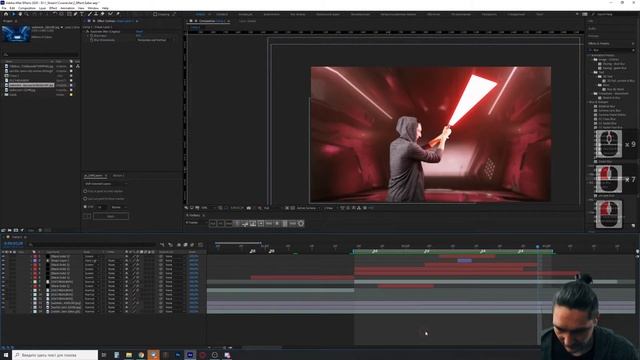The height and width of the screenshot is (360, 640).
Task: Click the Windows Start button
Action: click(x=6, y=355)
